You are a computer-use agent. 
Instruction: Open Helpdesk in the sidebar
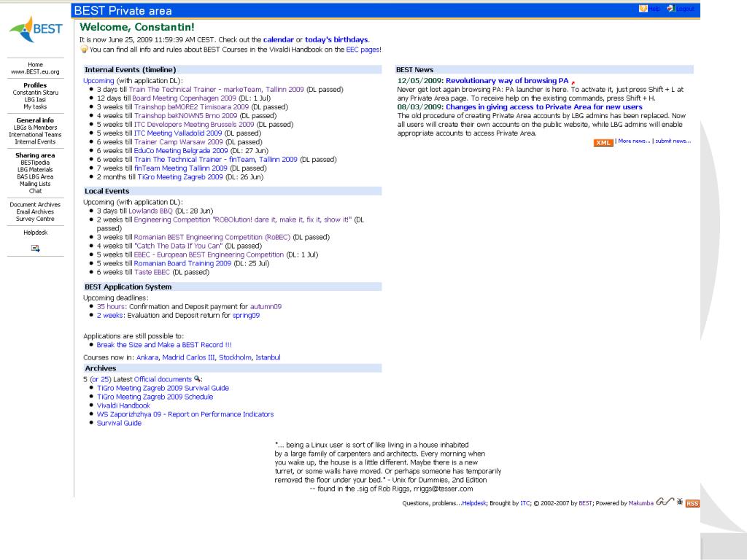click(x=35, y=233)
